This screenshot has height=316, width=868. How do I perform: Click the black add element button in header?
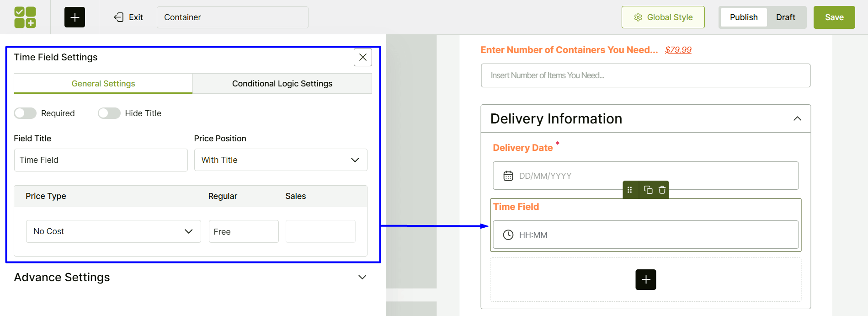point(75,17)
